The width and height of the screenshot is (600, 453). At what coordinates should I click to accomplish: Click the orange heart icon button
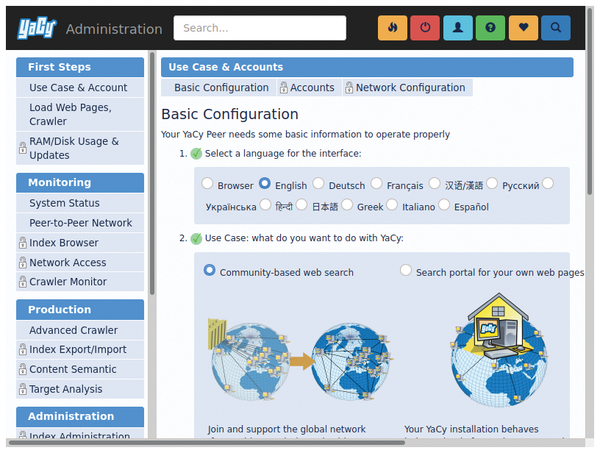coord(523,28)
